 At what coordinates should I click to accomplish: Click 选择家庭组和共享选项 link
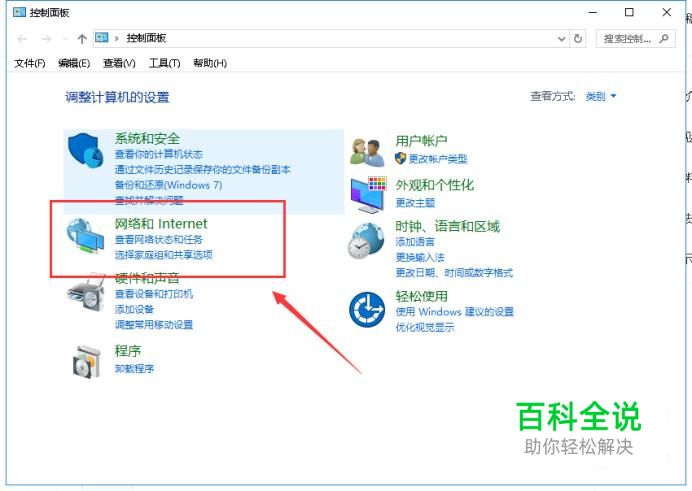coord(164,255)
